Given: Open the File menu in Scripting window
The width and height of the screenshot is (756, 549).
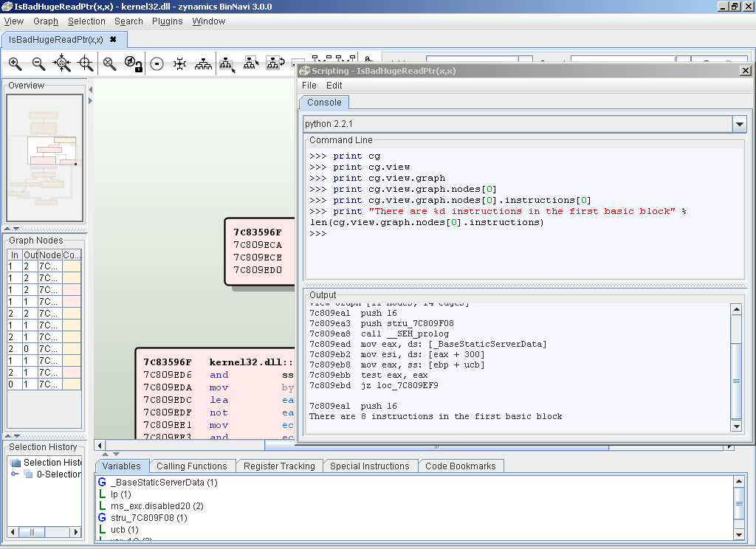Looking at the screenshot, I should click(309, 86).
